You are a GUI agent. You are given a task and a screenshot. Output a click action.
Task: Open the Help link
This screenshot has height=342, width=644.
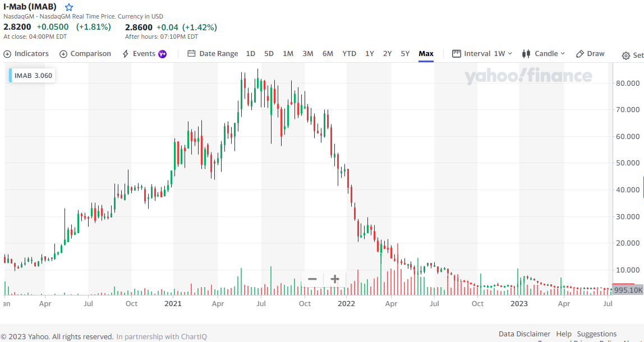click(x=563, y=334)
